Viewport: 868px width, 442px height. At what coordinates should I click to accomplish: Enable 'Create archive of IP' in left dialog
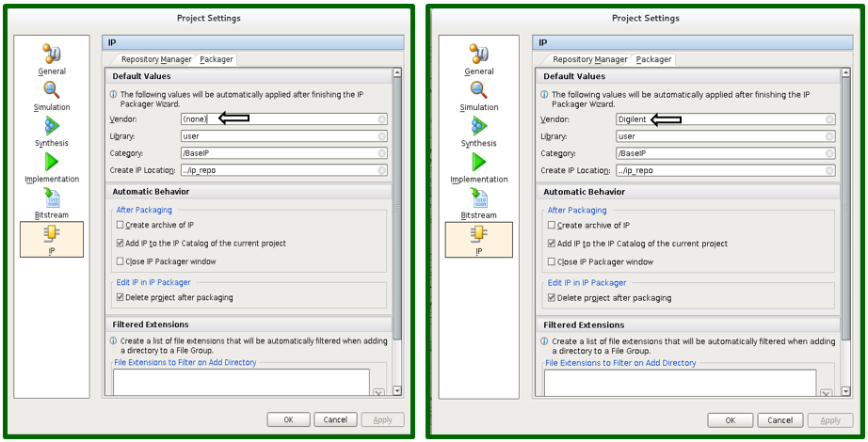[120, 226]
